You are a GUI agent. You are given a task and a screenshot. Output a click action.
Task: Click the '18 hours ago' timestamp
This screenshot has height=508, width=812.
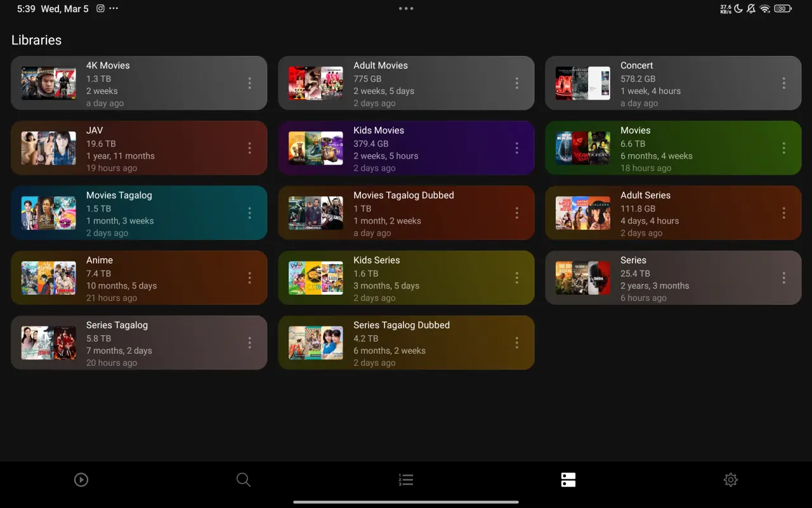(646, 168)
